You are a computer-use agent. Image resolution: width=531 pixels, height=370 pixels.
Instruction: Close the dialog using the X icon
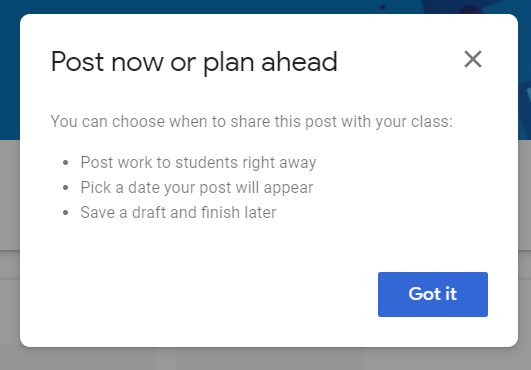pyautogui.click(x=473, y=60)
